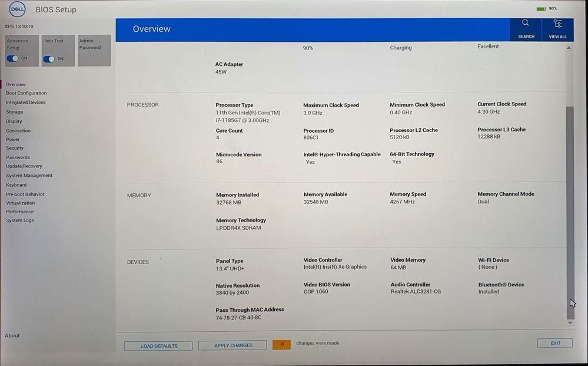
Task: Click the Pass Through MAC Address value
Action: click(238, 318)
